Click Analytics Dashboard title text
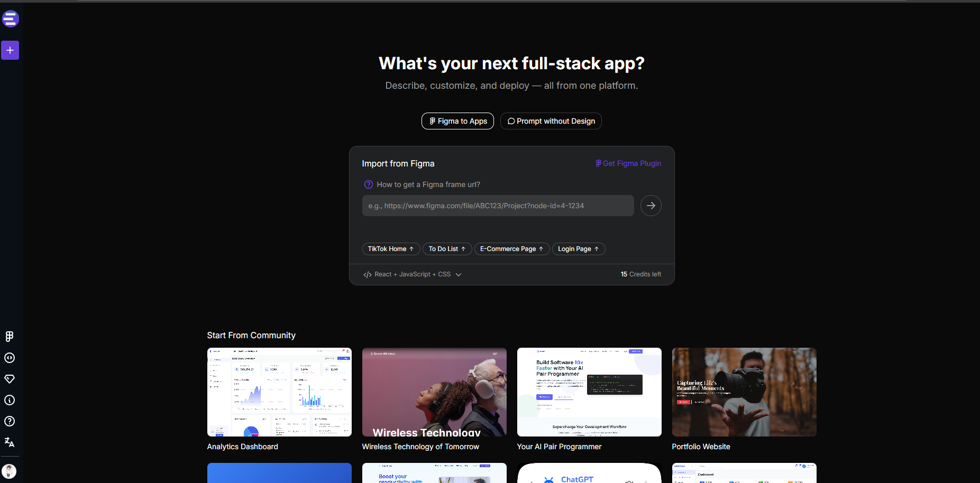The width and height of the screenshot is (980, 483). [243, 447]
